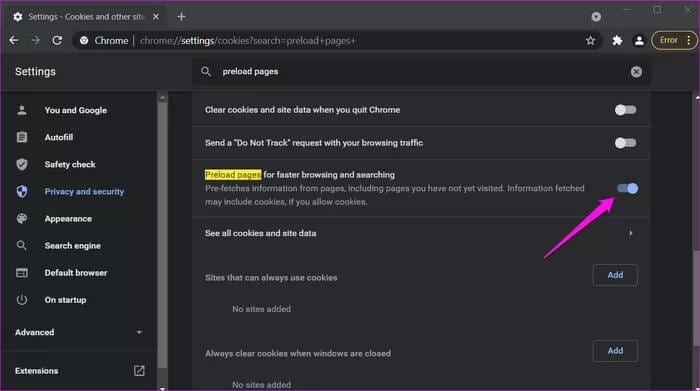This screenshot has width=700, height=391.
Task: Open the profile avatar menu
Action: [x=639, y=41]
